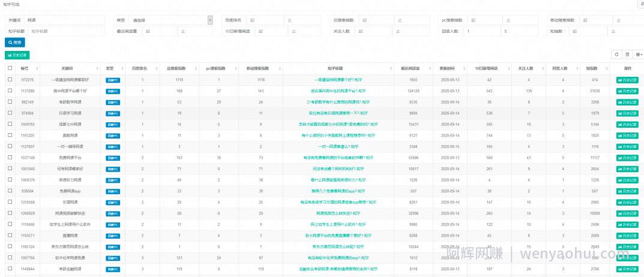
Task: Click the 关键词 input containing 网课
Action: tap(64, 20)
